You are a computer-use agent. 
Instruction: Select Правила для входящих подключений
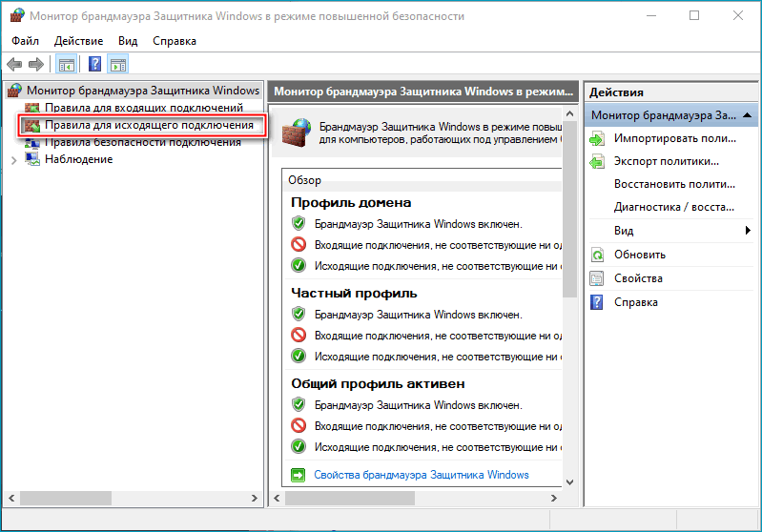[144, 108]
